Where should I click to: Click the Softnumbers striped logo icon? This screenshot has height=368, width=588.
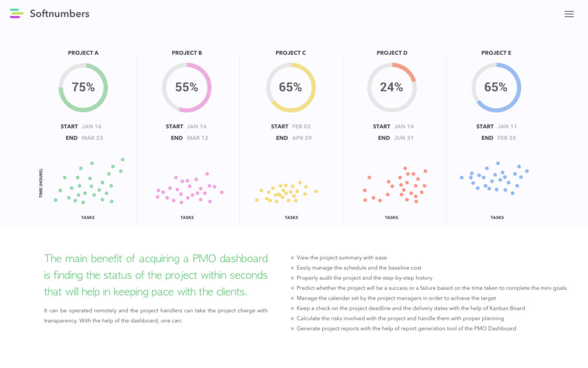(x=17, y=13)
